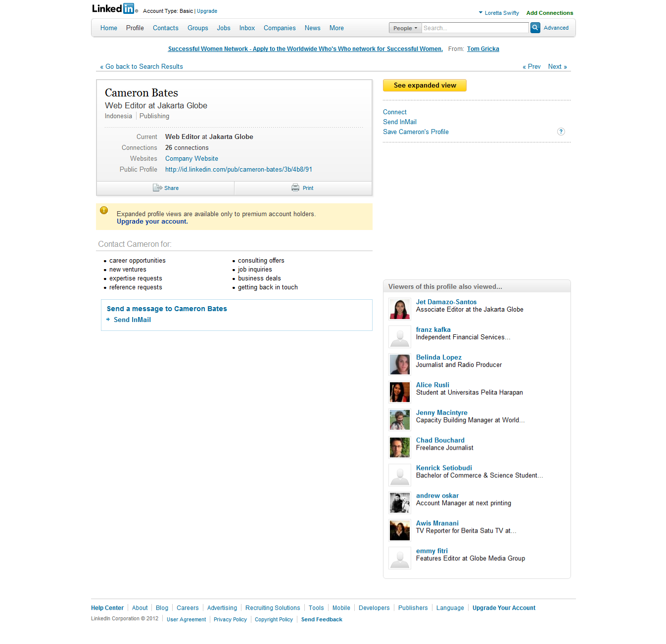This screenshot has height=644, width=666.
Task: Click the Share icon on profile card
Action: (x=157, y=188)
